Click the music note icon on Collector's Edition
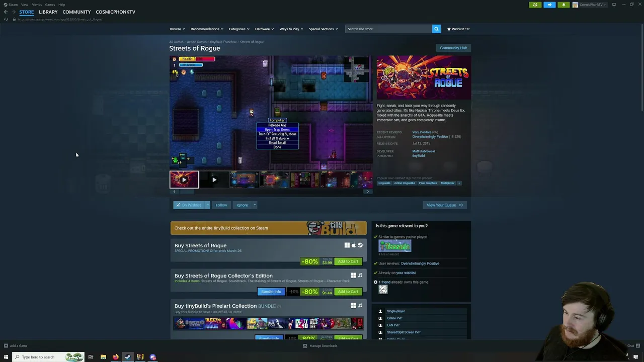The width and height of the screenshot is (644, 362). (x=360, y=276)
